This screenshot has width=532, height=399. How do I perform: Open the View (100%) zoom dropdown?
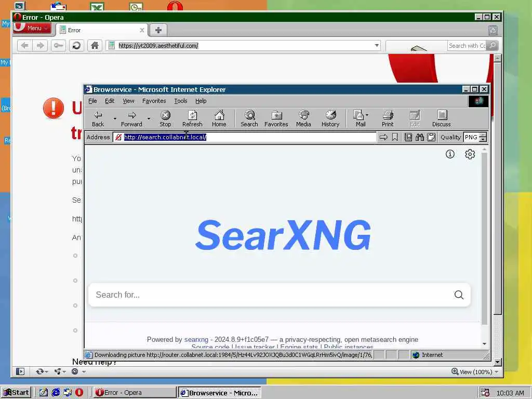[x=475, y=372]
